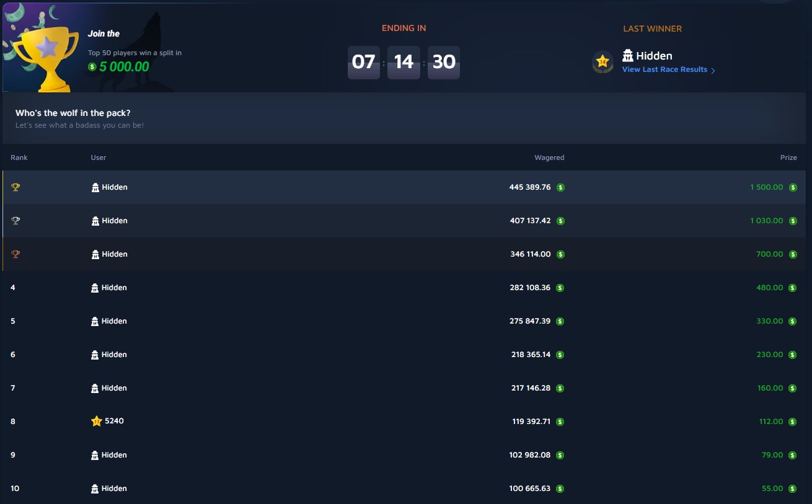Click the dollar coin next to 445 389.76

(x=560, y=187)
